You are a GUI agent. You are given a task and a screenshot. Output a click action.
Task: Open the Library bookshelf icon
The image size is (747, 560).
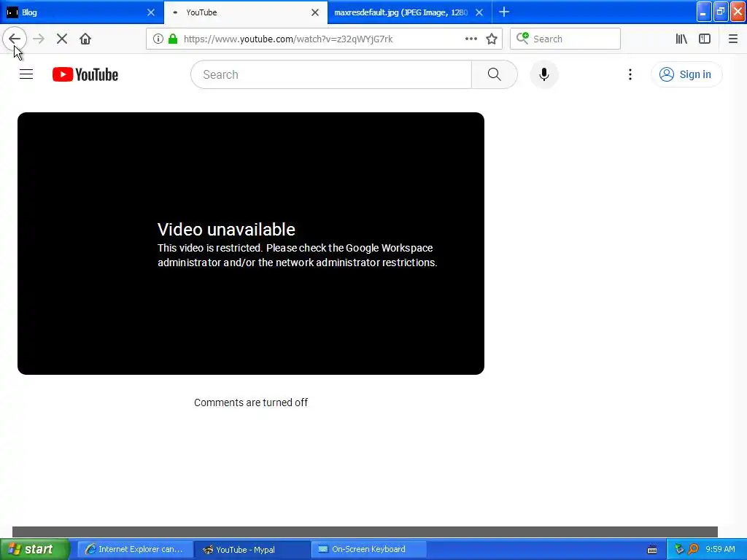(681, 39)
